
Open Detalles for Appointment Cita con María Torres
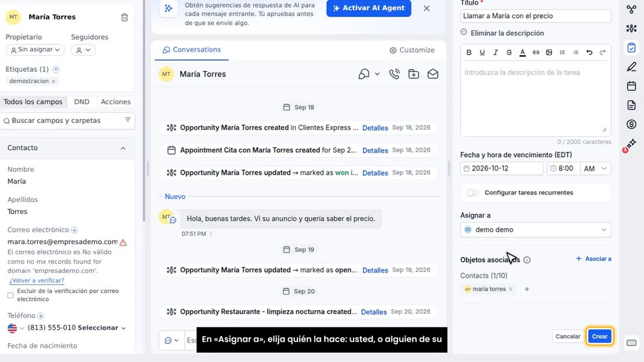click(375, 151)
